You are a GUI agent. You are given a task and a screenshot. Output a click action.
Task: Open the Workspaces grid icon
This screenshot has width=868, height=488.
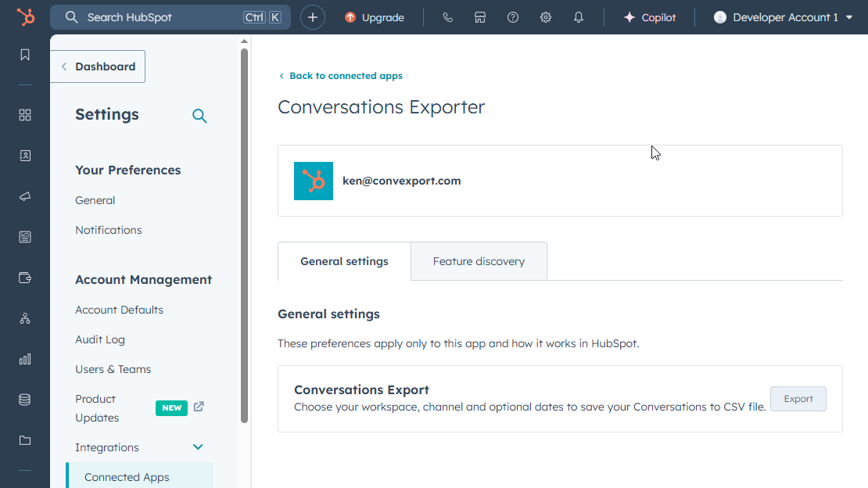click(x=24, y=115)
